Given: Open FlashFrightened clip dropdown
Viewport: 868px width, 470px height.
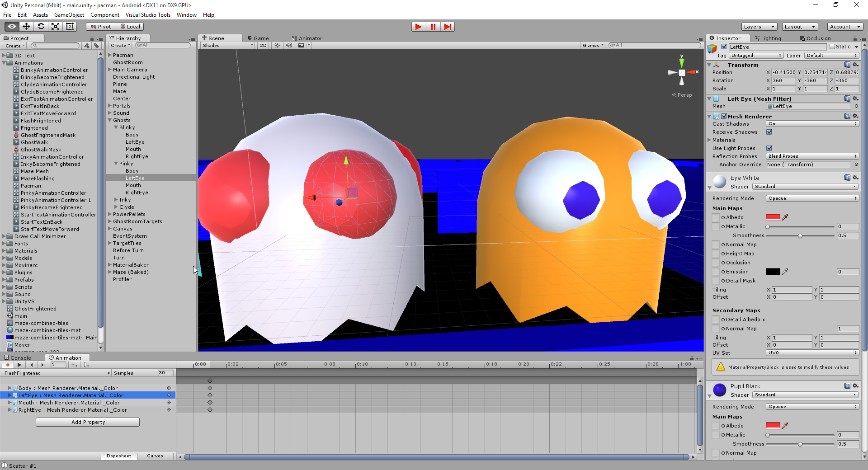Looking at the screenshot, I should (57, 373).
